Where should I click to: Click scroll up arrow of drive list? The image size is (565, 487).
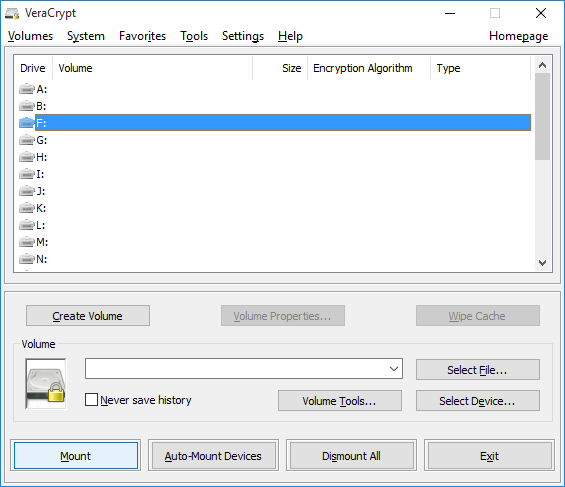point(542,65)
